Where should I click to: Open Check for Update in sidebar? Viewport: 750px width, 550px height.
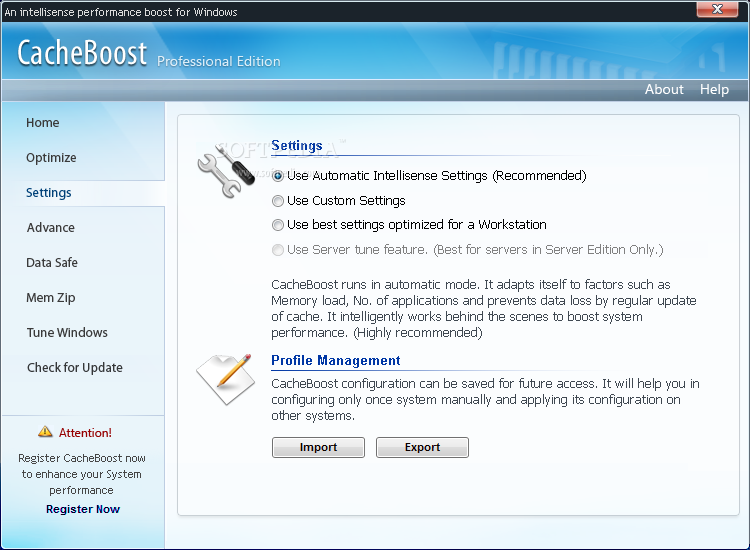(75, 368)
